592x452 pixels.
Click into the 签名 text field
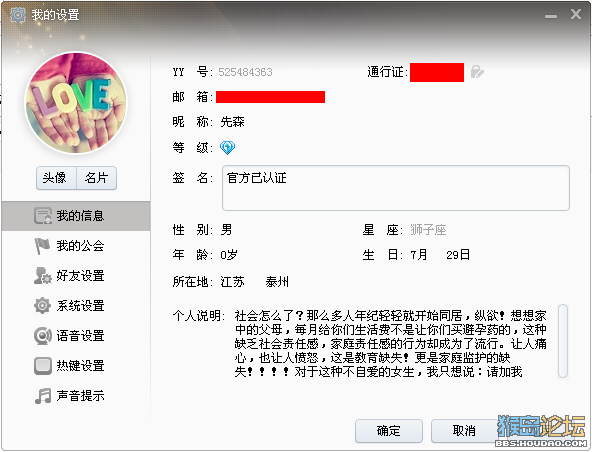coord(396,188)
